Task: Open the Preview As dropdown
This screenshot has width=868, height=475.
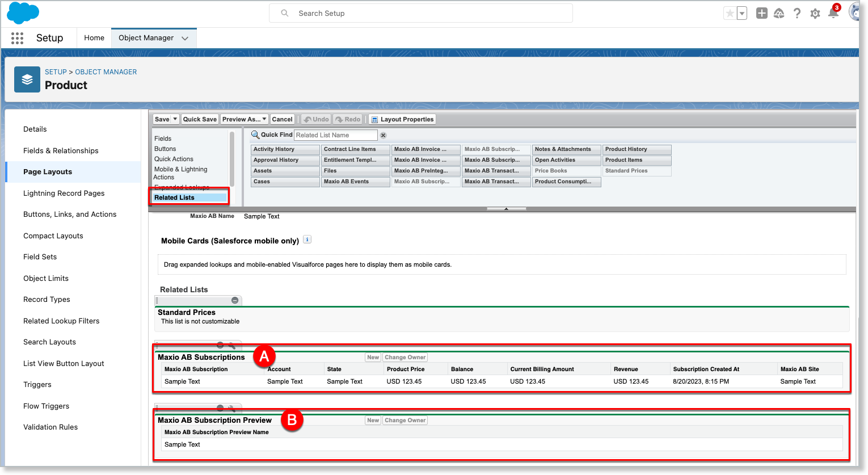Action: (x=244, y=119)
